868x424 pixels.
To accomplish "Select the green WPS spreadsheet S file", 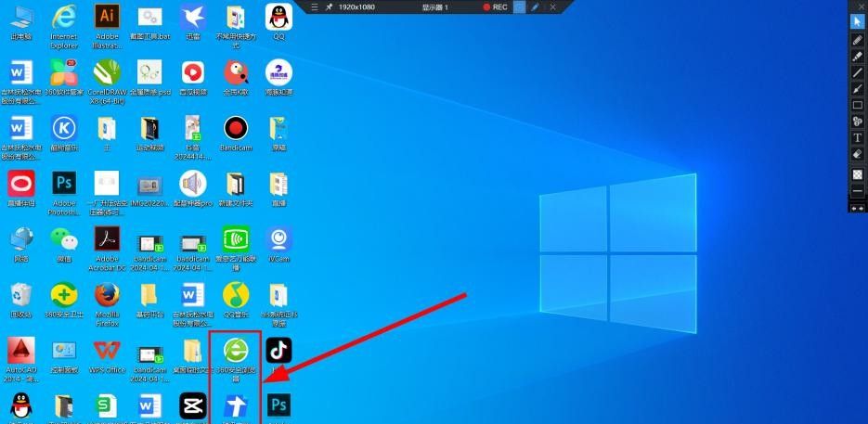I will 108,406.
